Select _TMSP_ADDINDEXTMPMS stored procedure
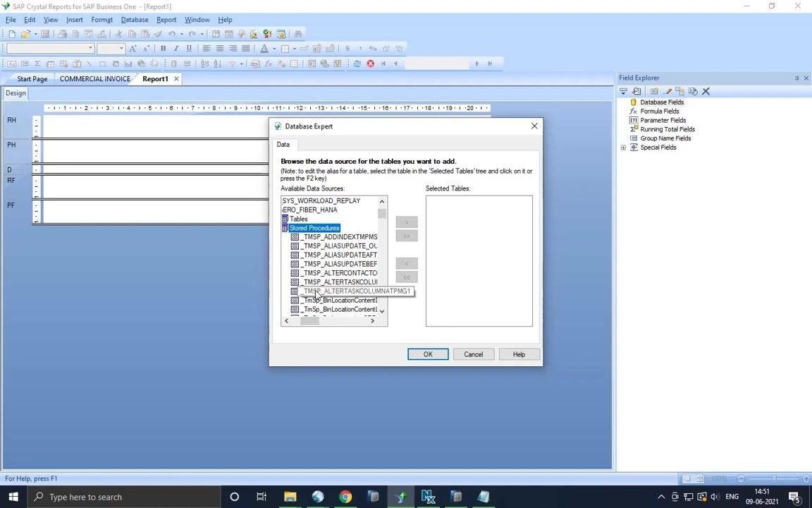The height and width of the screenshot is (508, 812). pos(339,237)
